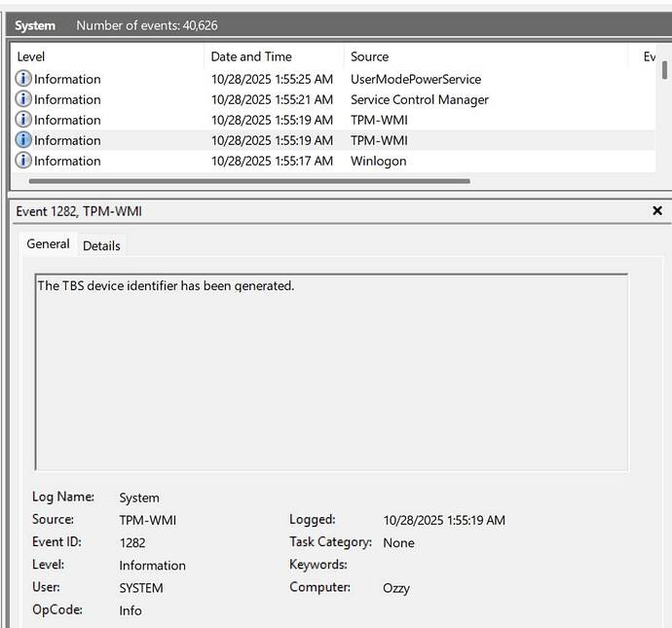
Task: Select the UserModePowerService source cell
Action: (x=416, y=79)
